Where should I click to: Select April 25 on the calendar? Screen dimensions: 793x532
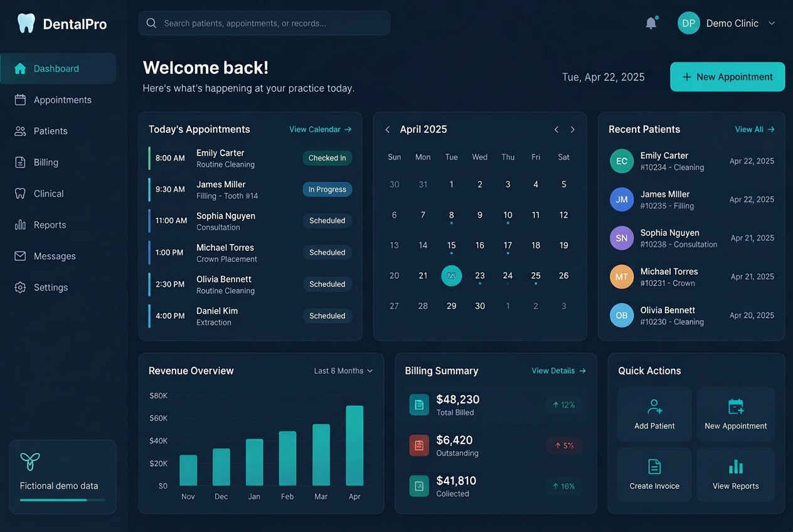[536, 275]
